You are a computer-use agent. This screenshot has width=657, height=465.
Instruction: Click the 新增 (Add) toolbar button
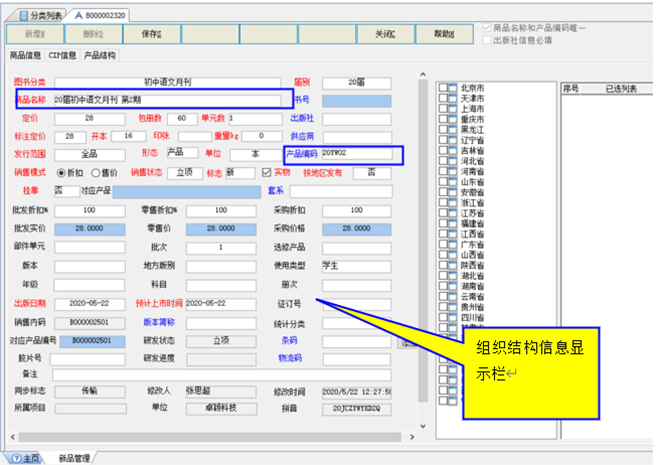pyautogui.click(x=35, y=34)
